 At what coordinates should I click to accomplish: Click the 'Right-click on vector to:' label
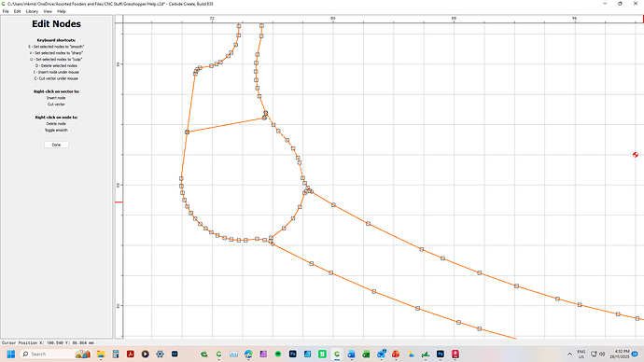56,91
